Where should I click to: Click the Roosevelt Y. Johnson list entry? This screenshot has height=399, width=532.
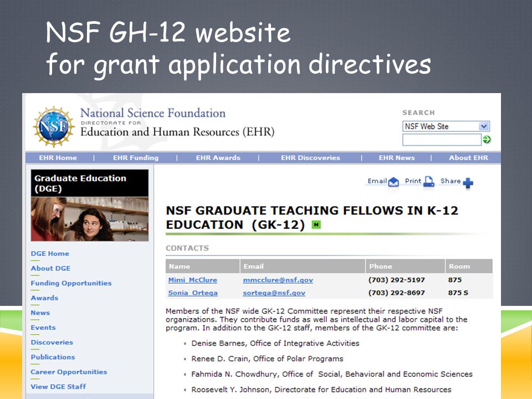tap(321, 390)
